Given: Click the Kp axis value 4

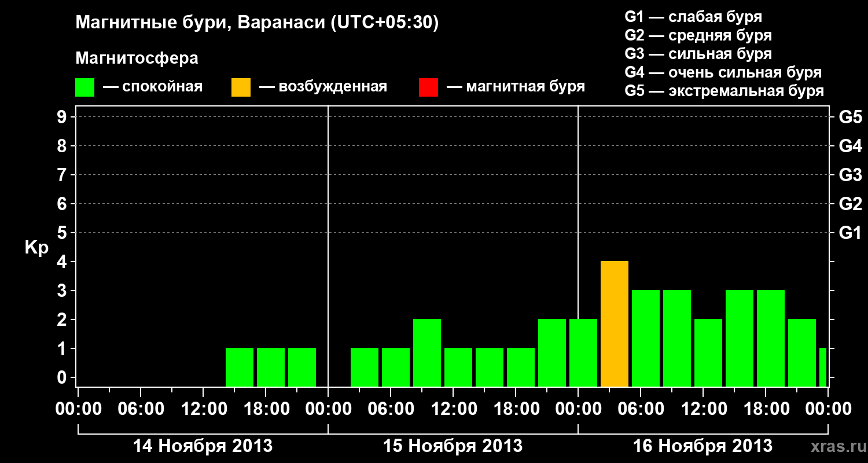Looking at the screenshot, I should pyautogui.click(x=63, y=262).
